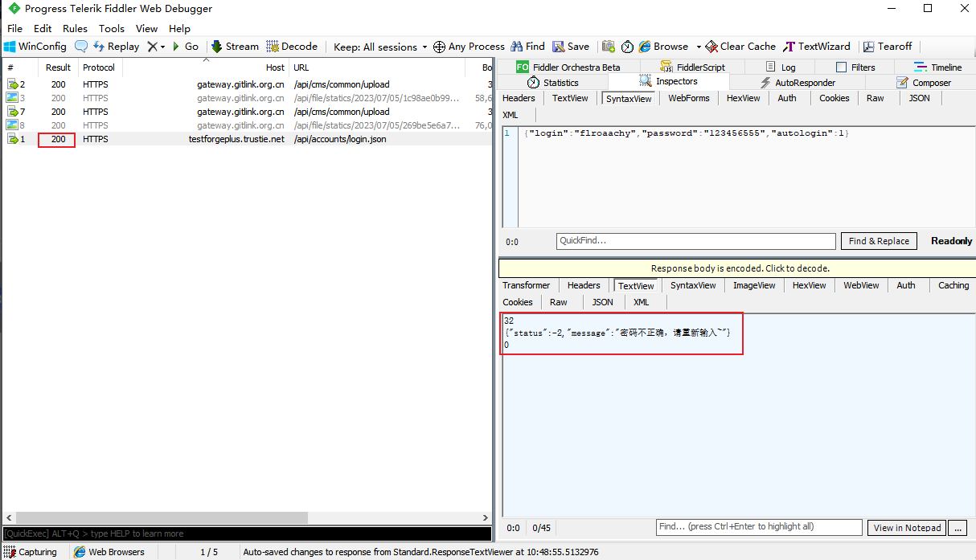Click the comment bubble icon in the toolbar
Image resolution: width=976 pixels, height=560 pixels.
pyautogui.click(x=81, y=47)
